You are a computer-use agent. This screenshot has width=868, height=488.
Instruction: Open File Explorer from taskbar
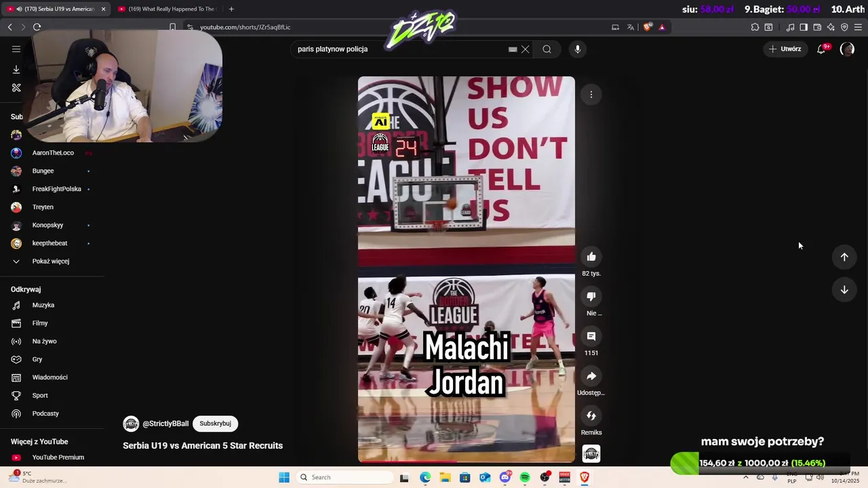[445, 477]
